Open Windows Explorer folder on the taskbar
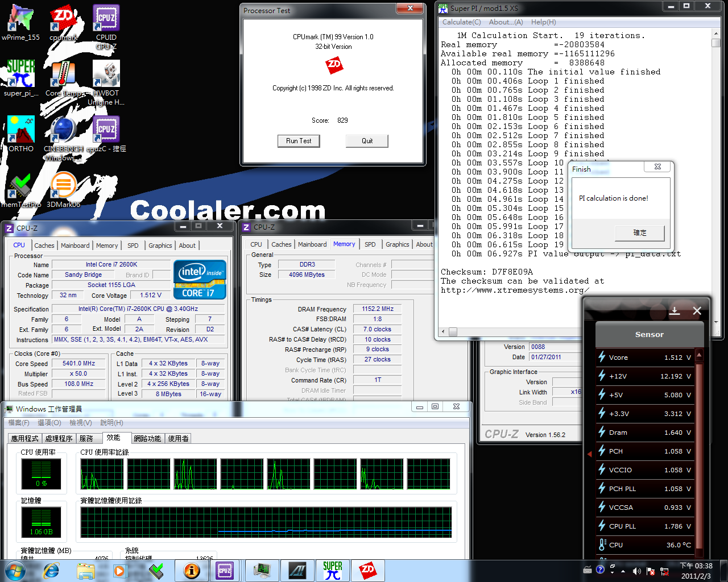 86,571
